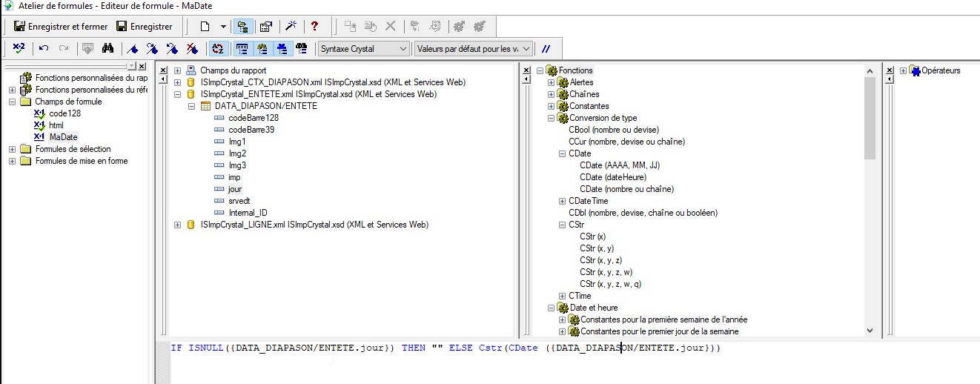Expand the Opérateurs tree node
The width and height of the screenshot is (980, 384).
click(903, 71)
